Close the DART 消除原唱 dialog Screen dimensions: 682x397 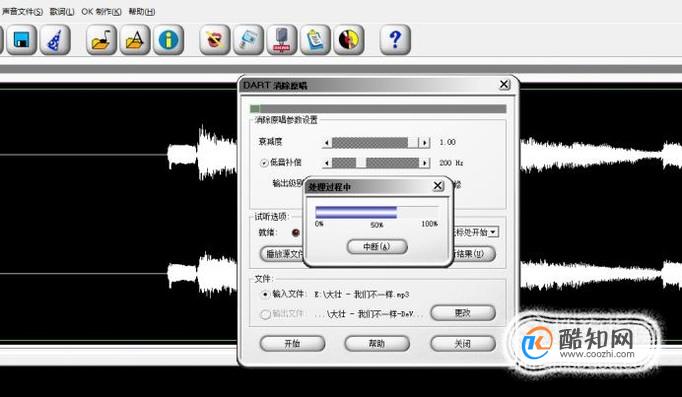[x=504, y=84]
